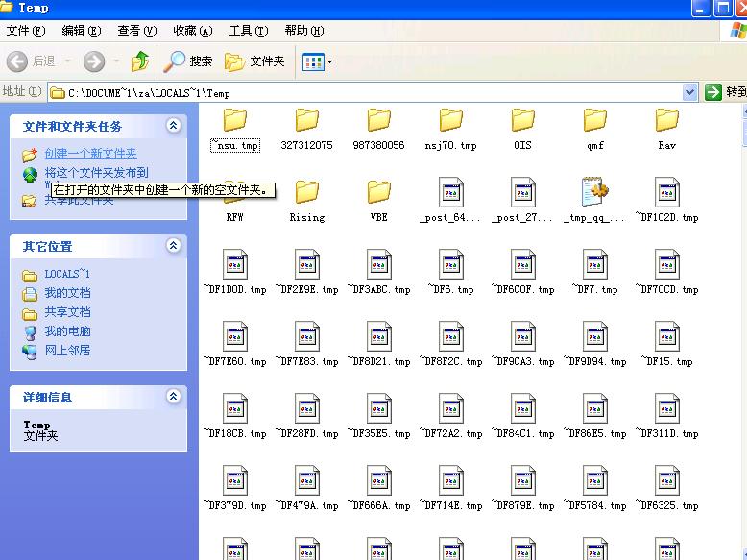Viewport: 747px width, 560px height.
Task: Select the ~DF6325.tmp file
Action: coord(667,489)
